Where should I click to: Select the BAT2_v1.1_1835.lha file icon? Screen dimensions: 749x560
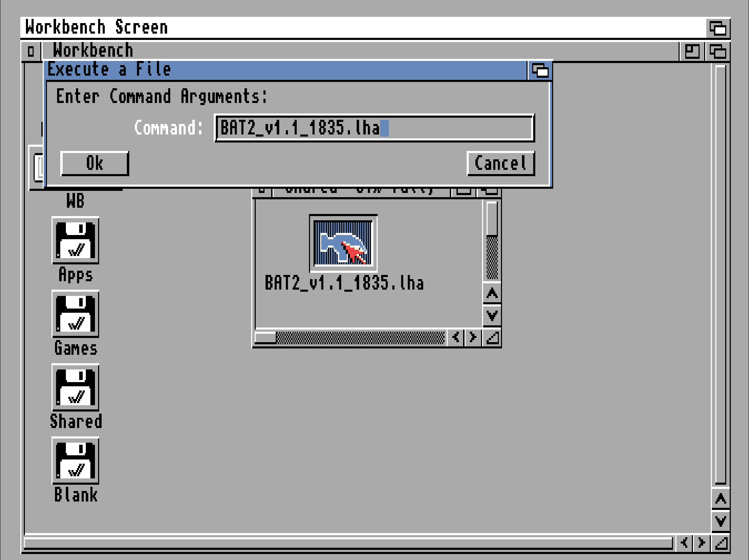(x=343, y=243)
